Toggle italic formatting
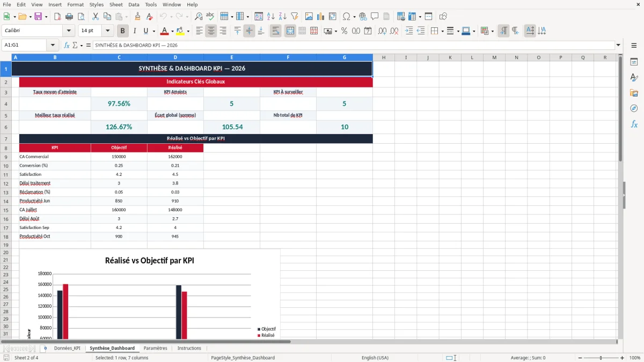Image resolution: width=644 pixels, height=362 pixels. point(134,31)
